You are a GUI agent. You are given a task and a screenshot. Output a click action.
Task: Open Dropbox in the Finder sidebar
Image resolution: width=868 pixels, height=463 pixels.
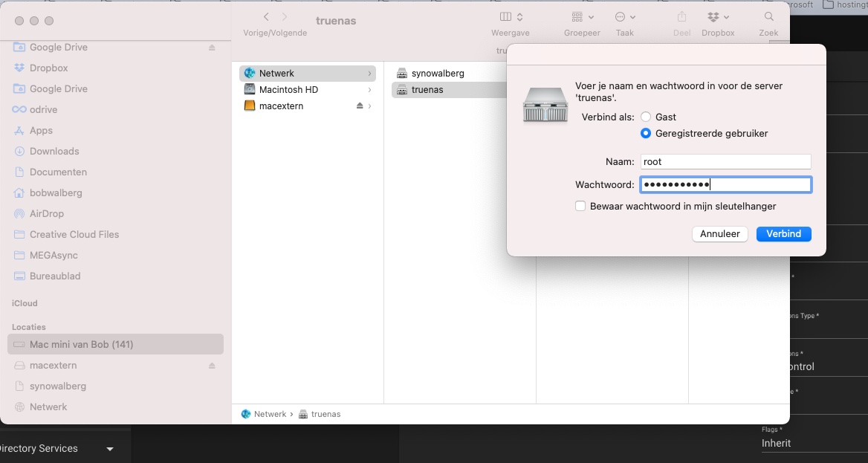(49, 68)
